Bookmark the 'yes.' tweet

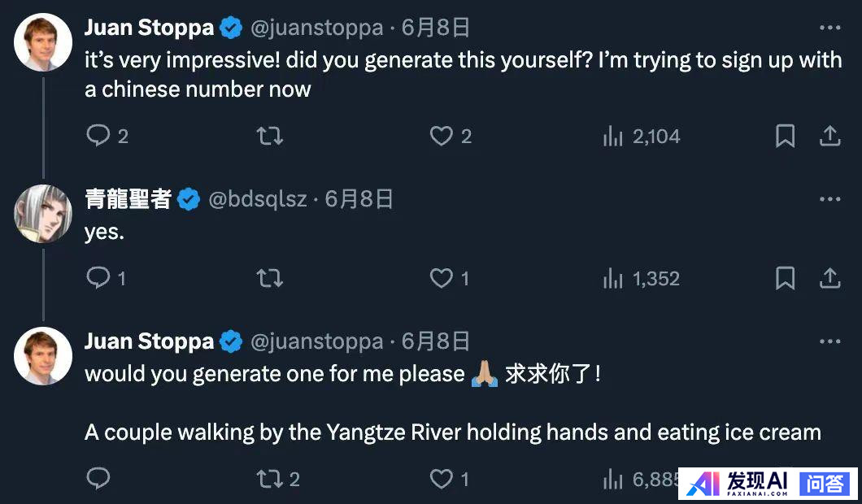click(x=785, y=279)
